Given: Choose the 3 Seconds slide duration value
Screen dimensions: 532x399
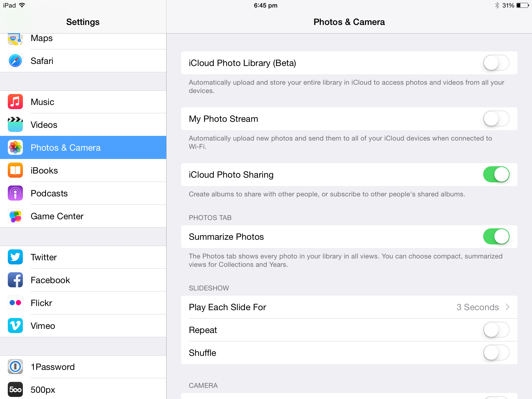Looking at the screenshot, I should click(478, 307).
